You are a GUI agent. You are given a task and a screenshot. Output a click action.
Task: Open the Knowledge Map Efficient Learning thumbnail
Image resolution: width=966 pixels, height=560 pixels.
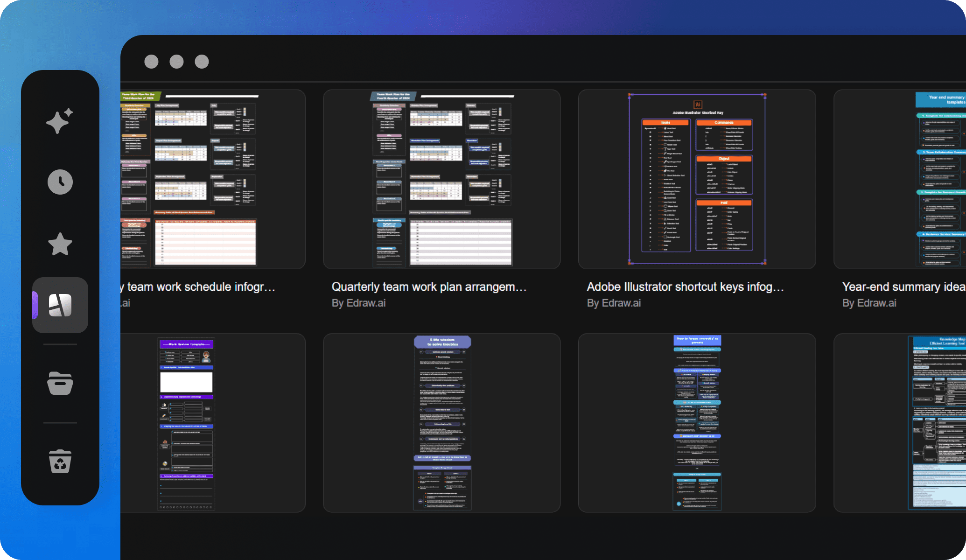click(900, 423)
